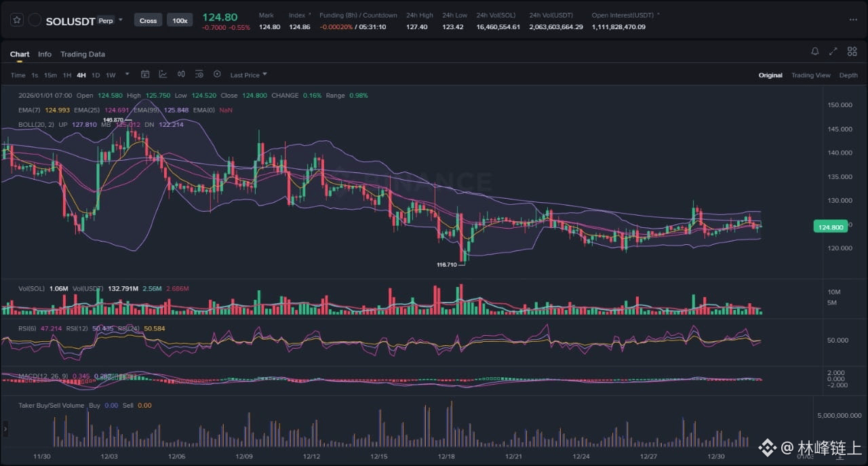Viewport: 868px width, 466px height.
Task: Click the green 124.800 current price tag
Action: 830,227
